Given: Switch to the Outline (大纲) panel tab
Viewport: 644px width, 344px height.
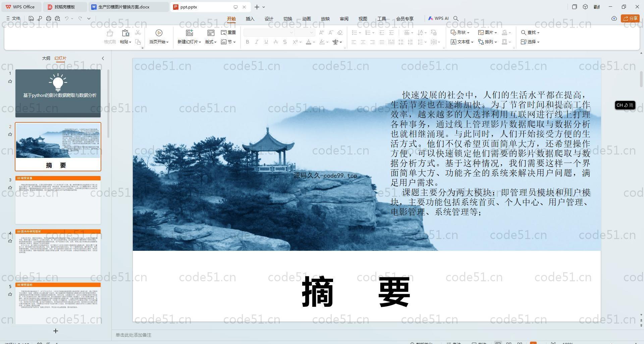Looking at the screenshot, I should (x=46, y=58).
